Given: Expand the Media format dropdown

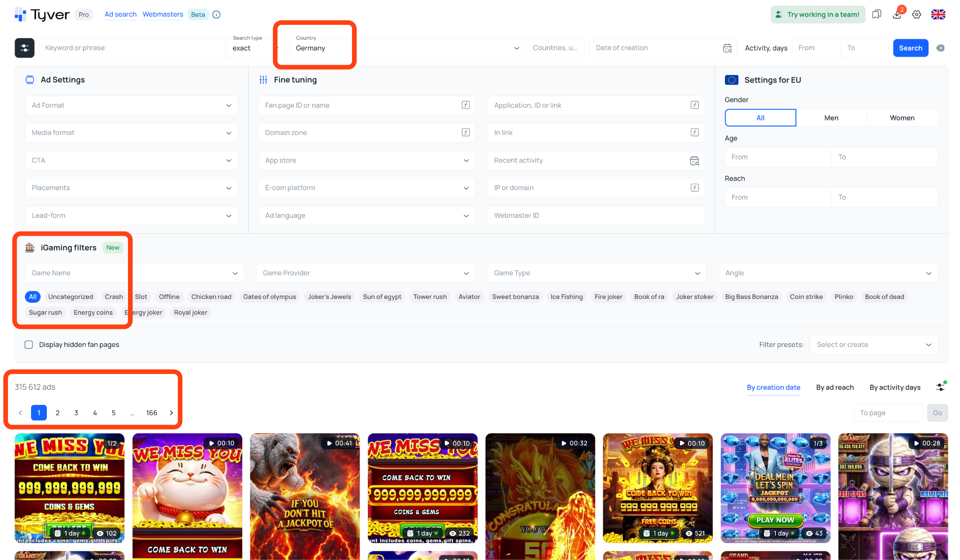Looking at the screenshot, I should [131, 133].
